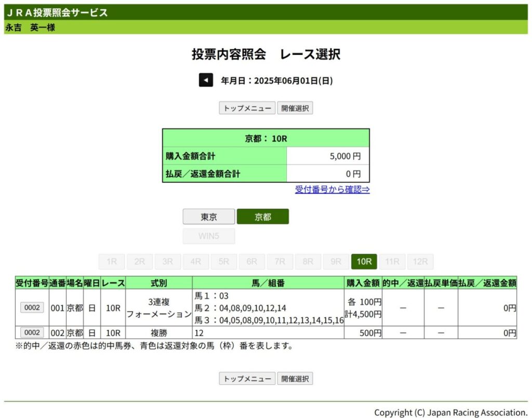The height and width of the screenshot is (418, 532).
Task: Select the highlighted 10R race button
Action: click(x=364, y=262)
